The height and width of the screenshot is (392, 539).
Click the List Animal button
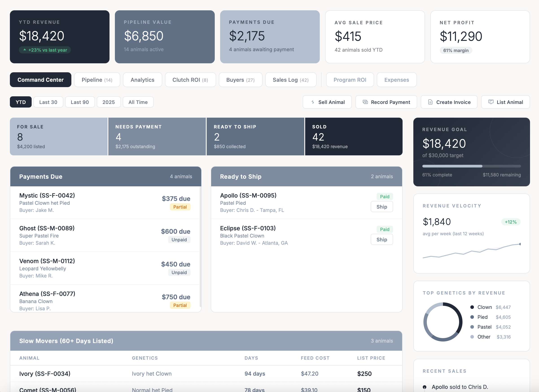(x=505, y=102)
